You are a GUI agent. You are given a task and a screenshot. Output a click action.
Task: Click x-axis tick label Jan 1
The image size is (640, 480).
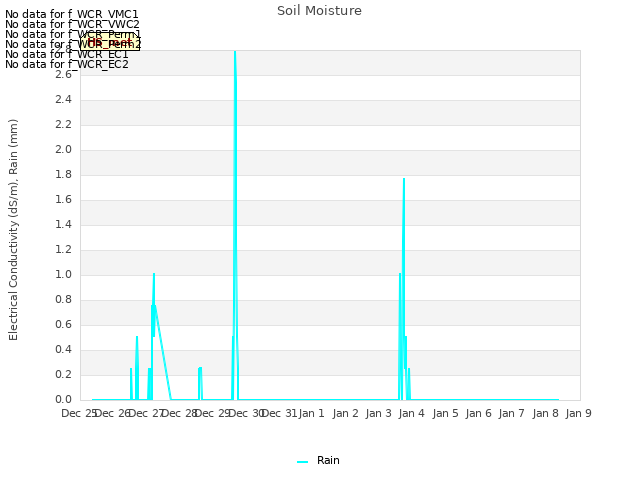point(311,413)
